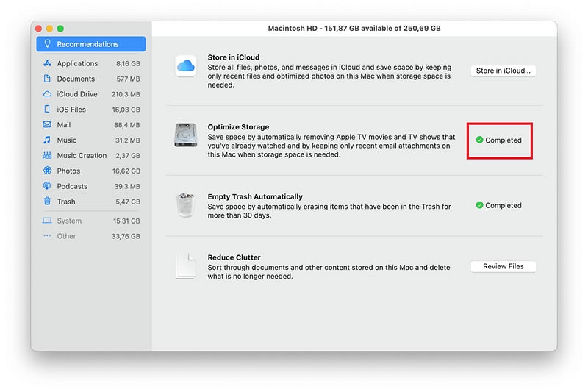The width and height of the screenshot is (588, 392).
Task: Click the Empty Trash Automatically heading
Action: pyautogui.click(x=255, y=196)
